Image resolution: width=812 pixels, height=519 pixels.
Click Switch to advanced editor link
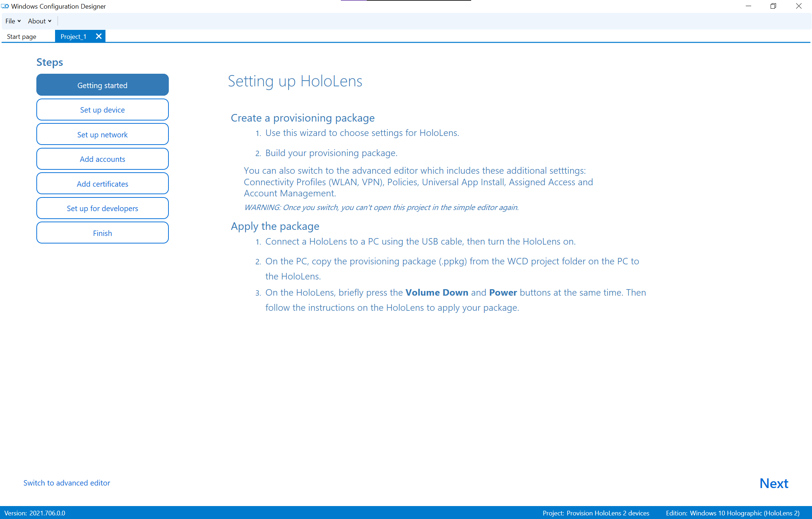coord(67,482)
